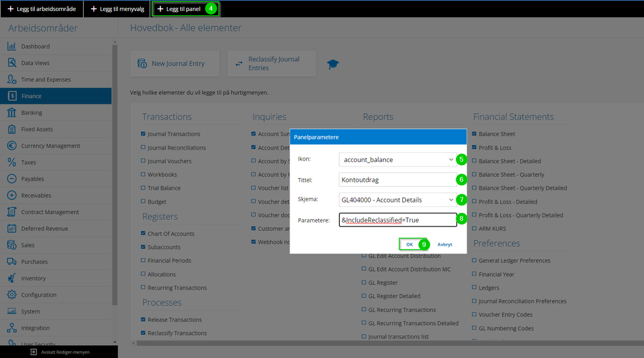
Task: Click the New Journal Entry icon
Action: click(x=142, y=63)
